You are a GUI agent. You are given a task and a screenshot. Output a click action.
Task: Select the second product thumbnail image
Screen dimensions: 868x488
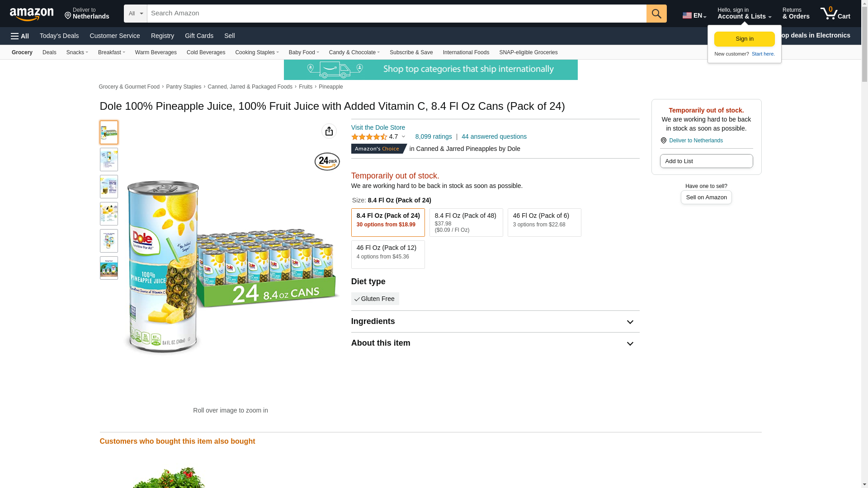(109, 160)
